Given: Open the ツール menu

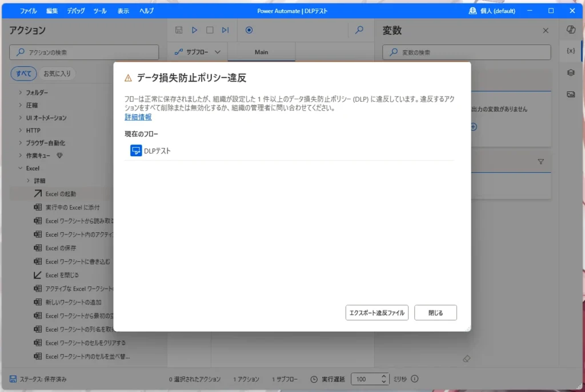Looking at the screenshot, I should pyautogui.click(x=100, y=11).
